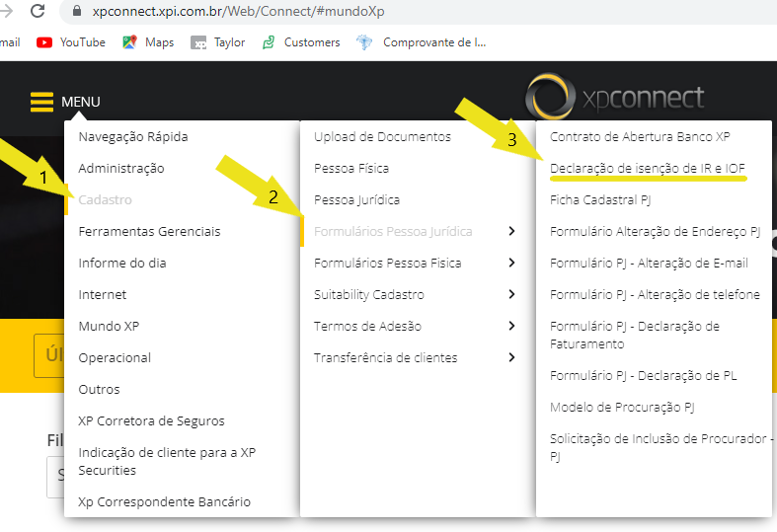Select Operacional menu item
The height and width of the screenshot is (532, 777).
[x=115, y=358]
